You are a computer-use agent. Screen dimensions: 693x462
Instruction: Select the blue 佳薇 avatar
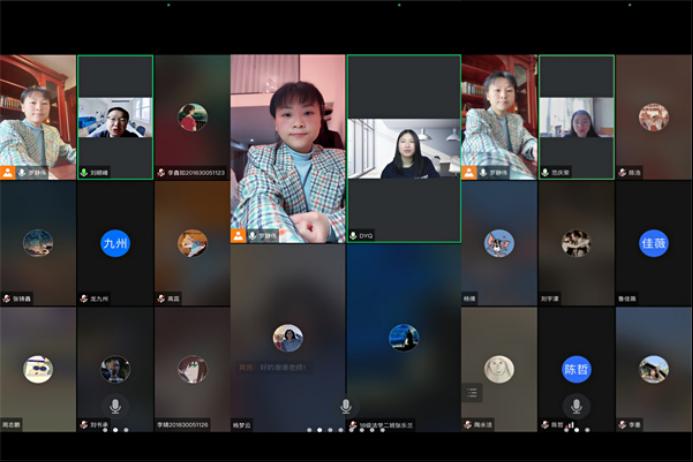(653, 243)
